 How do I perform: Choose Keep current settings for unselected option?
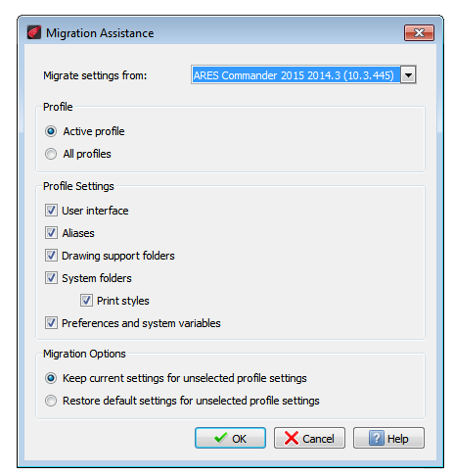click(51, 378)
